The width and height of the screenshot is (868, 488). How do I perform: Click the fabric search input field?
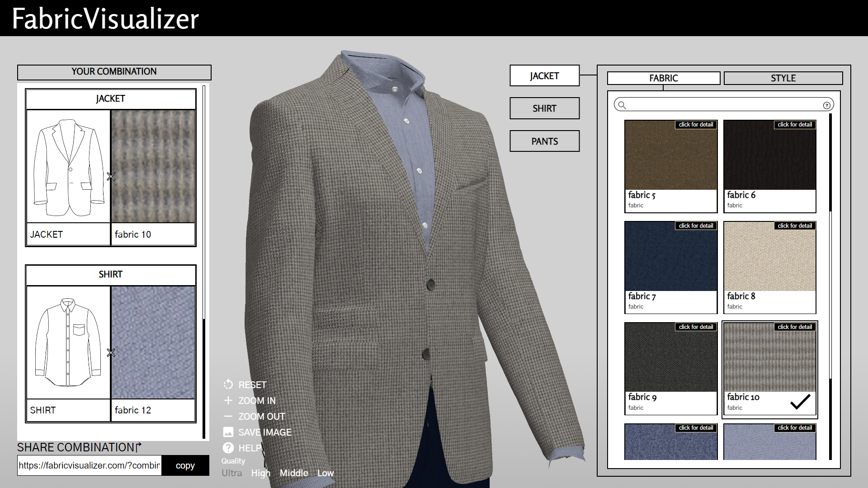pos(723,105)
